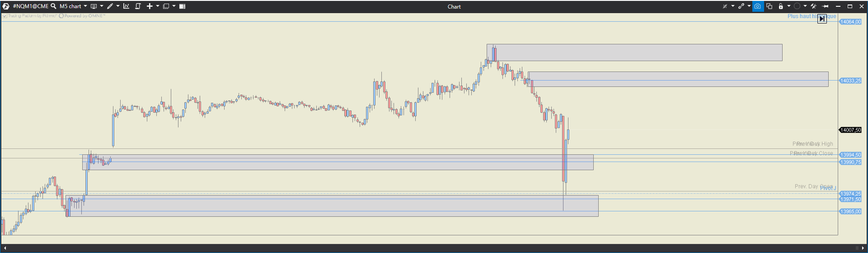Open settings with wrench and hammer icon
The image size is (868, 253).
click(813, 6)
